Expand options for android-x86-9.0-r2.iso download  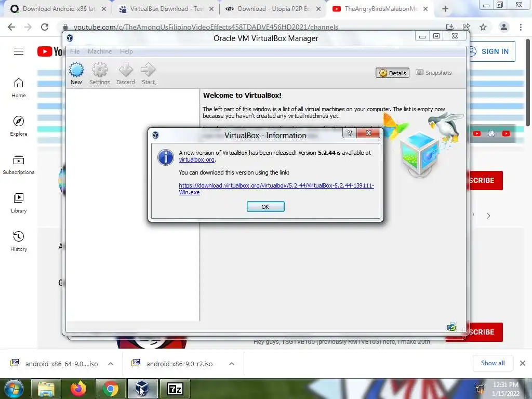point(232,364)
